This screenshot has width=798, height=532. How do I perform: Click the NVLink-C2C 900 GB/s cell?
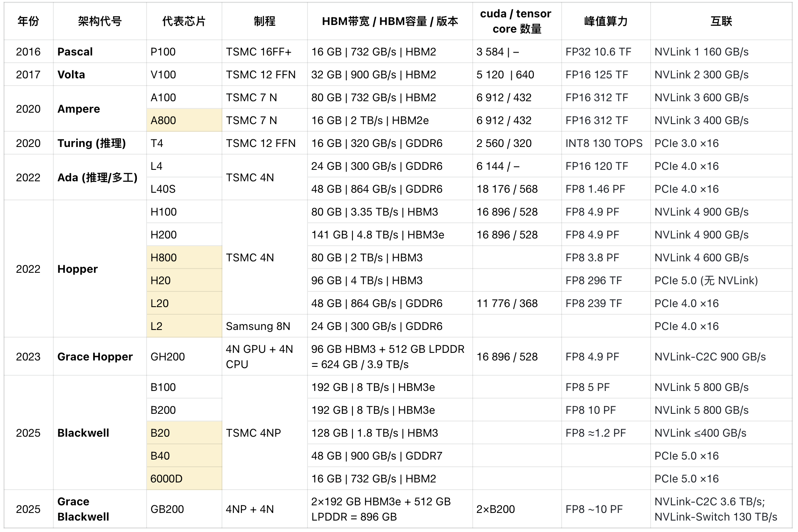click(721, 357)
